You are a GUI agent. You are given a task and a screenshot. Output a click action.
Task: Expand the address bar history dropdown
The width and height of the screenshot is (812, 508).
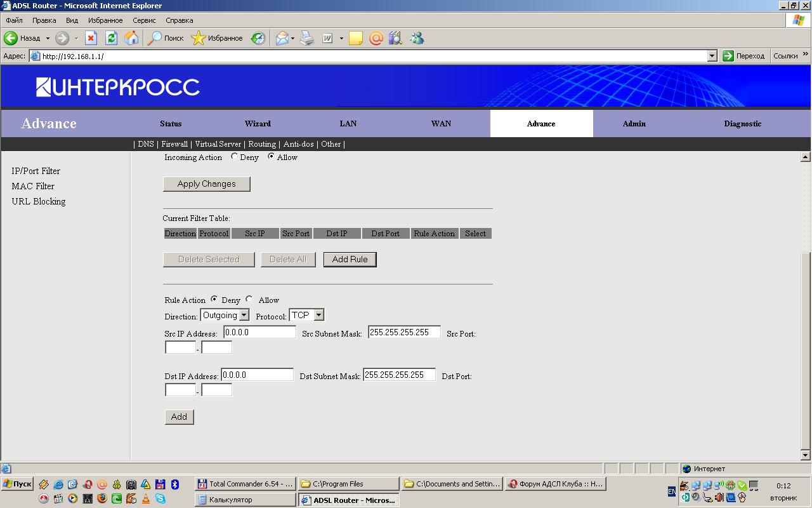[712, 56]
